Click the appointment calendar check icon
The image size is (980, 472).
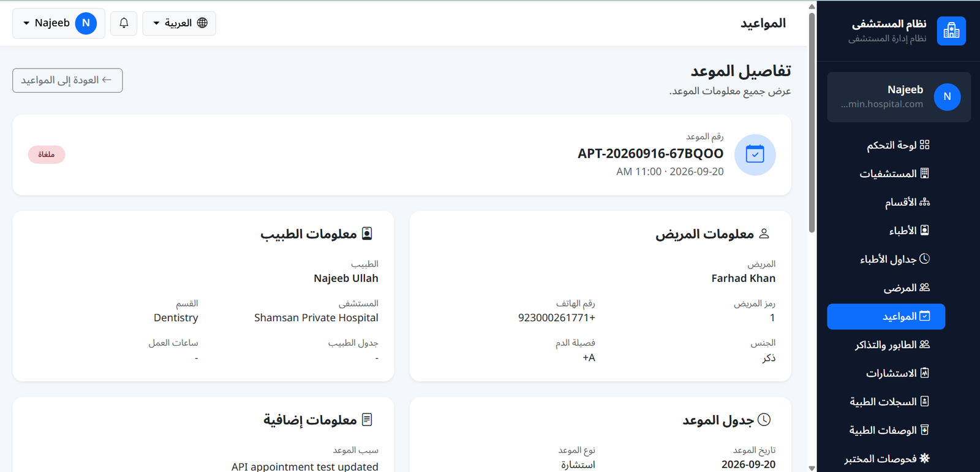pos(755,154)
